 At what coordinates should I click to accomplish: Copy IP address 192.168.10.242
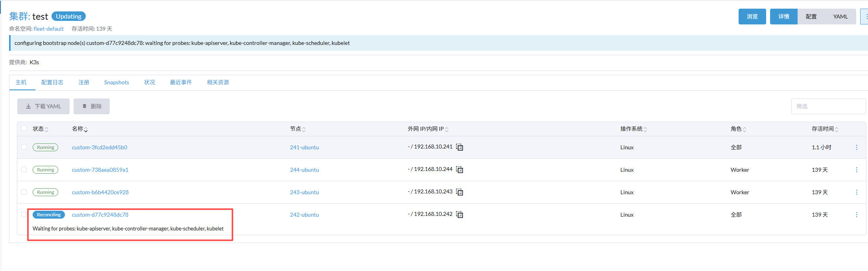(x=459, y=215)
